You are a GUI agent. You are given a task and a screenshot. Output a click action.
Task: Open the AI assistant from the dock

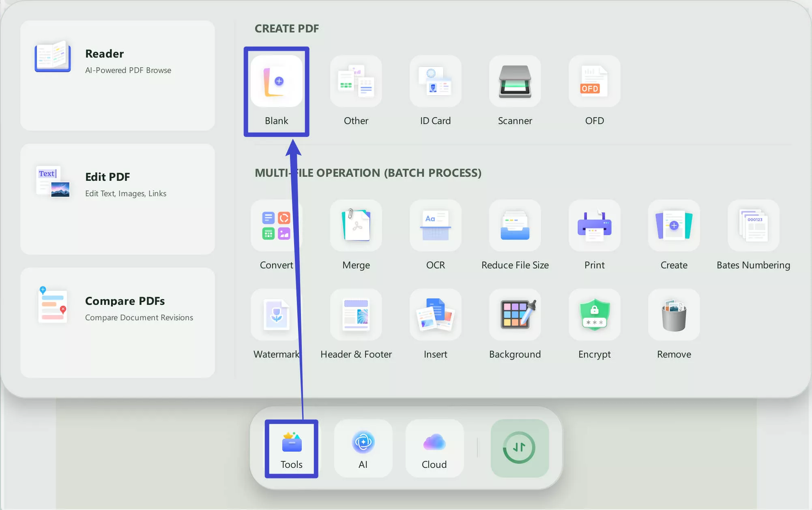[x=363, y=448]
